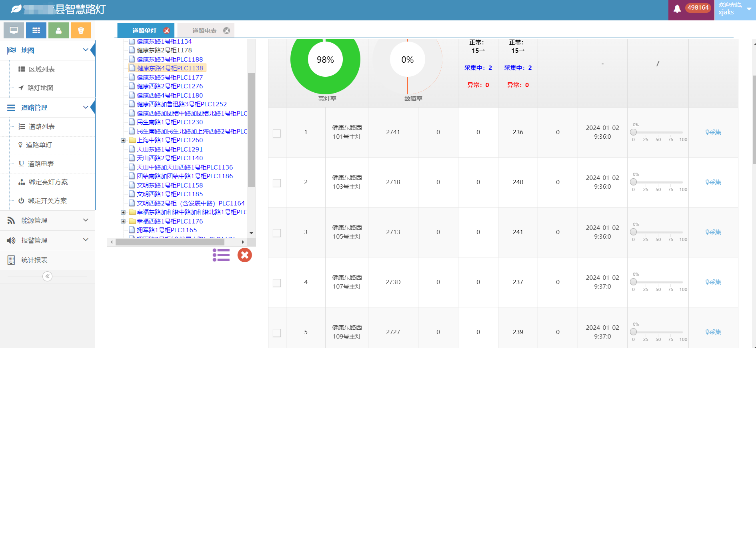This screenshot has height=546, width=756.
Task: Check the checkbox for row 1
Action: click(x=277, y=134)
